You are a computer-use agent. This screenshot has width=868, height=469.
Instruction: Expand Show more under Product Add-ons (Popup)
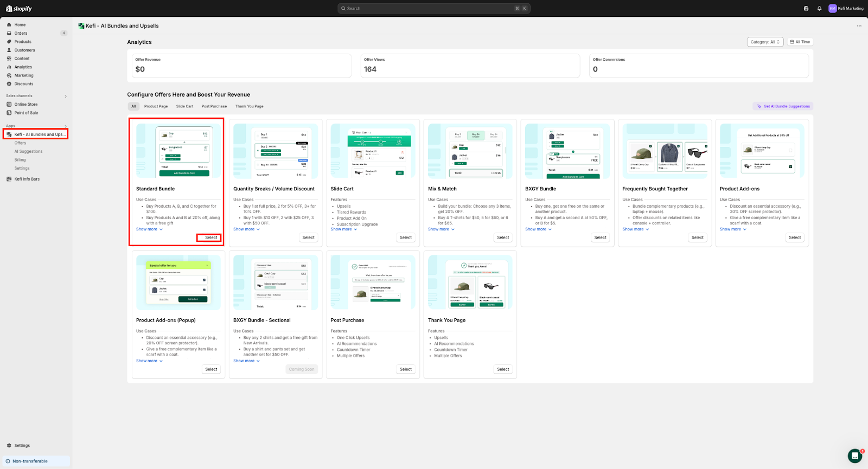coord(149,361)
